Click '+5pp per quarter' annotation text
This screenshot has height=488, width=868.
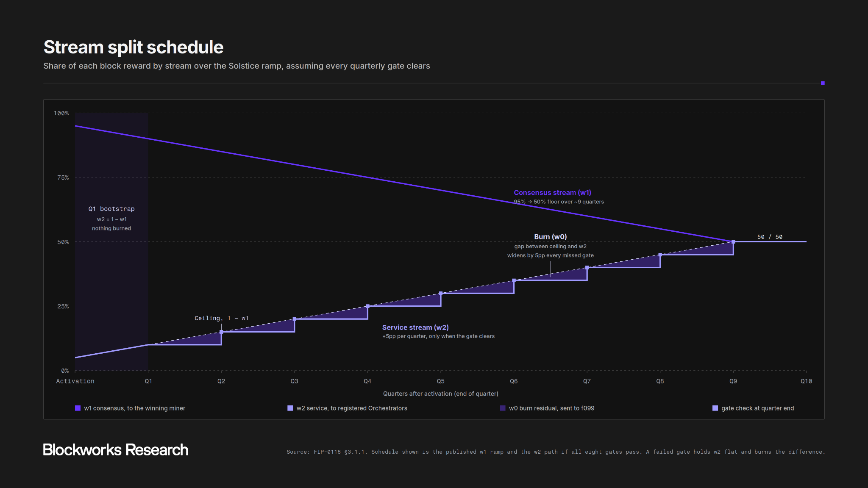click(438, 336)
